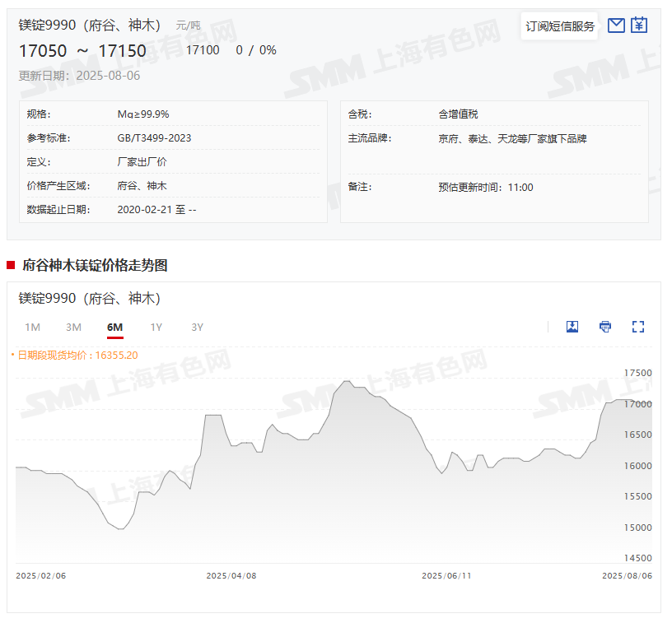The height and width of the screenshot is (623, 672).
Task: Click the 2025/04/08 date axis label
Action: click(231, 576)
